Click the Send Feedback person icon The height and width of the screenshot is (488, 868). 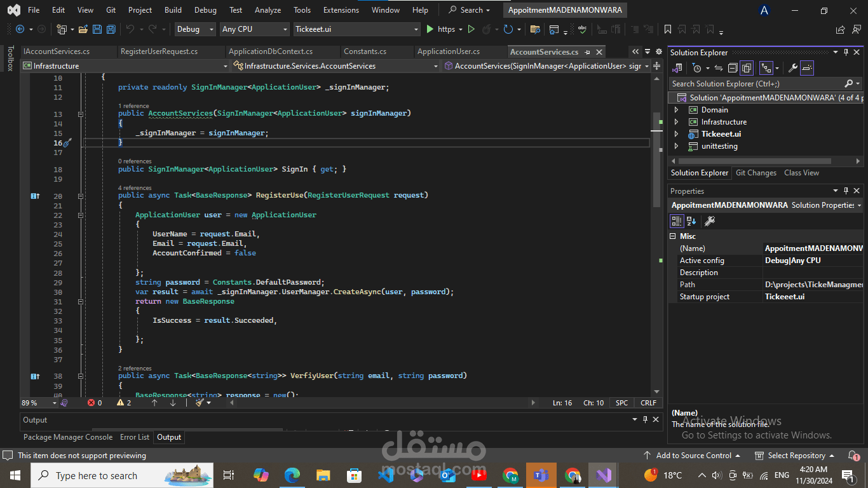(x=857, y=29)
